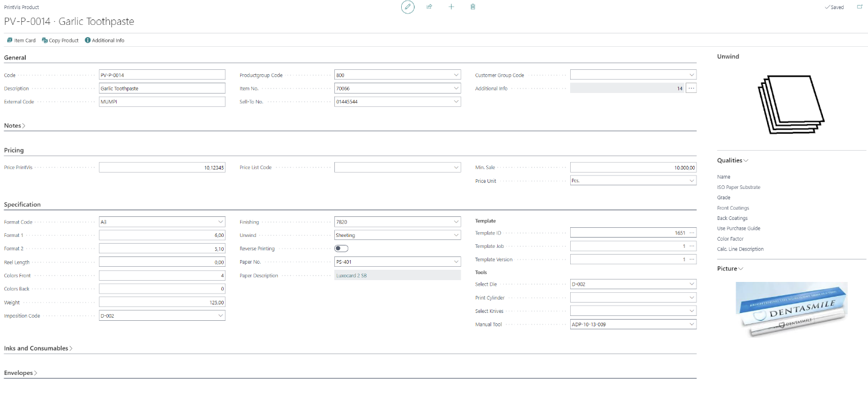Collapse the Qualities factbox header
Viewport: 868px width, 398px height.
pyautogui.click(x=732, y=160)
